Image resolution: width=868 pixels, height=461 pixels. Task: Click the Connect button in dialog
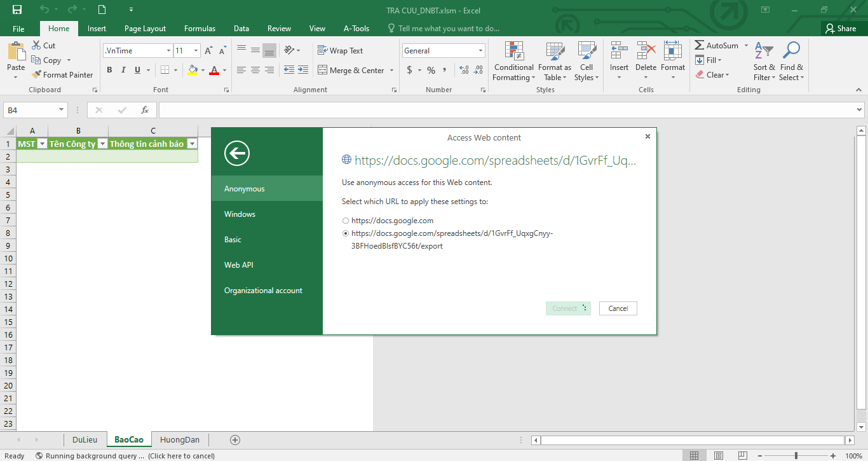(x=568, y=308)
